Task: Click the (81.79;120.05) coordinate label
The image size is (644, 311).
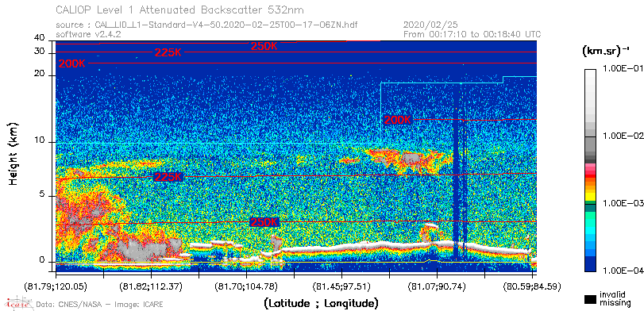Action: [56, 286]
